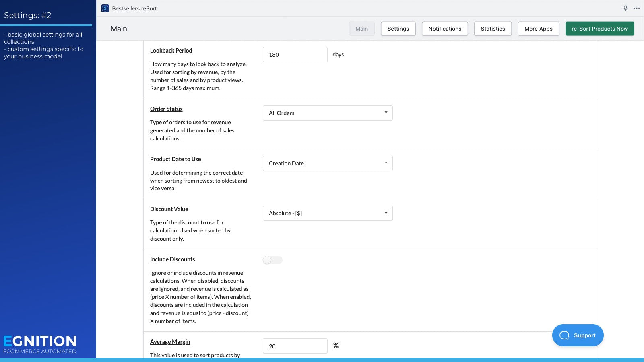Click the Lookback Period days input field
The image size is (644, 362).
tap(295, 54)
